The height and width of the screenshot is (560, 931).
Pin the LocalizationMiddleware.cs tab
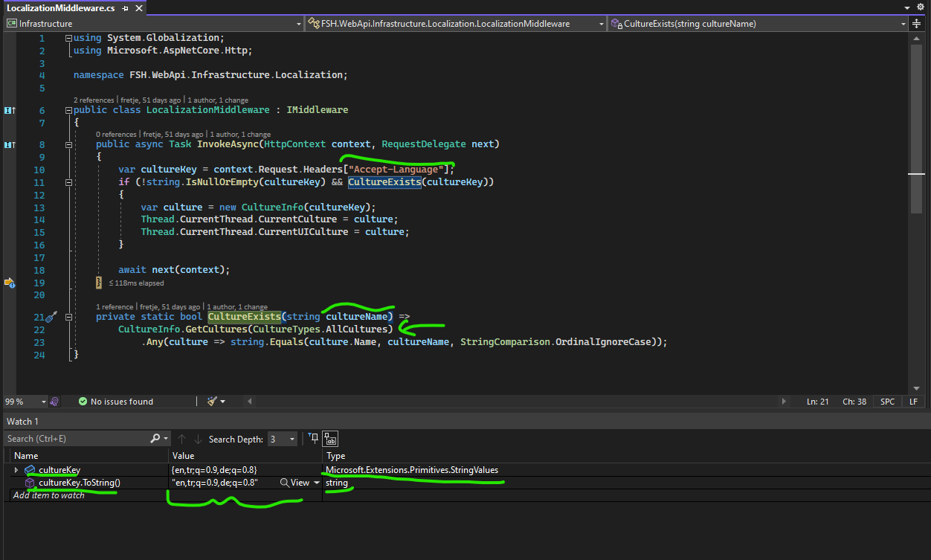tap(125, 8)
